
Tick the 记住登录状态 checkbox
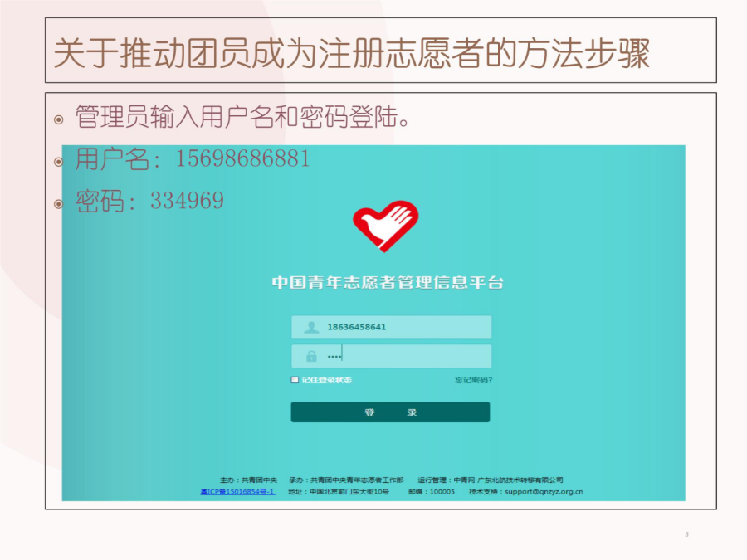point(295,379)
